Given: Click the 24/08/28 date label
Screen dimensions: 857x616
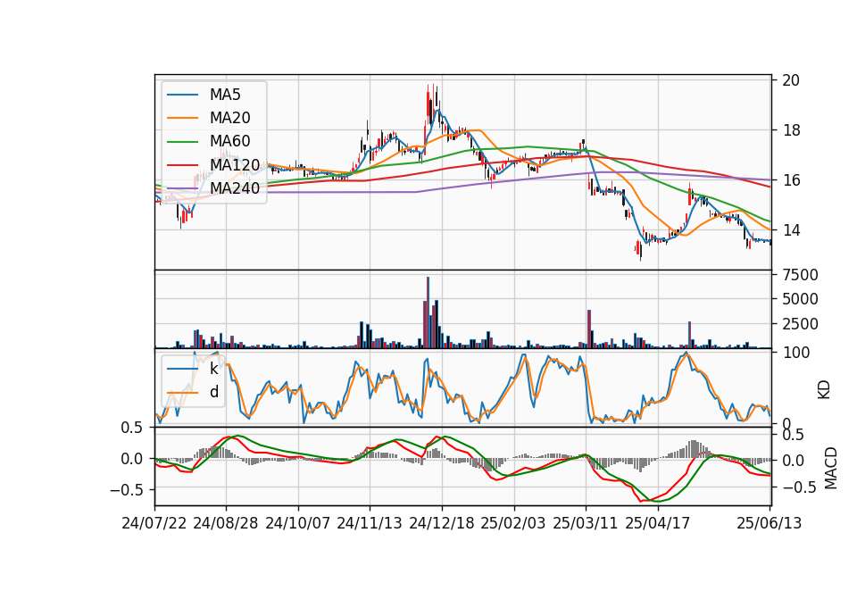Looking at the screenshot, I should tap(226, 523).
